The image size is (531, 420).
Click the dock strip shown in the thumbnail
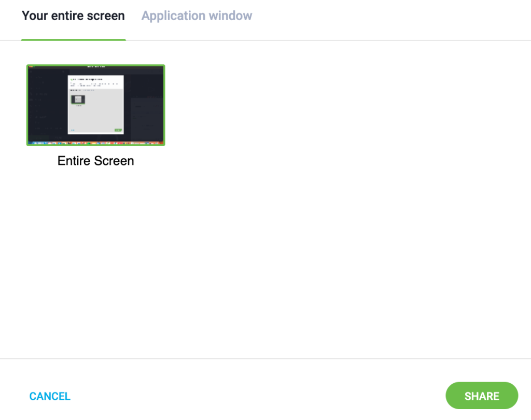(95, 142)
